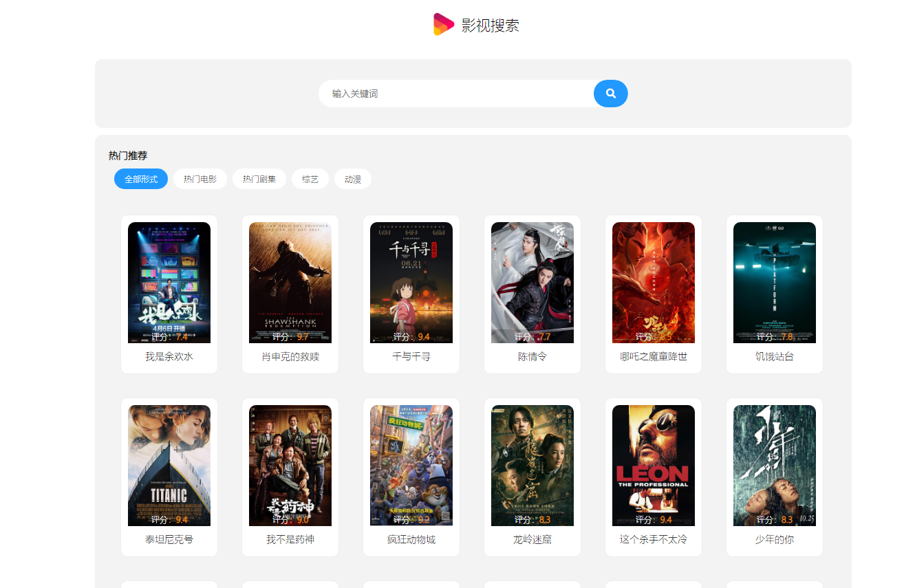Open the 疯狂动物城 poster image
This screenshot has height=588, width=915.
point(411,466)
